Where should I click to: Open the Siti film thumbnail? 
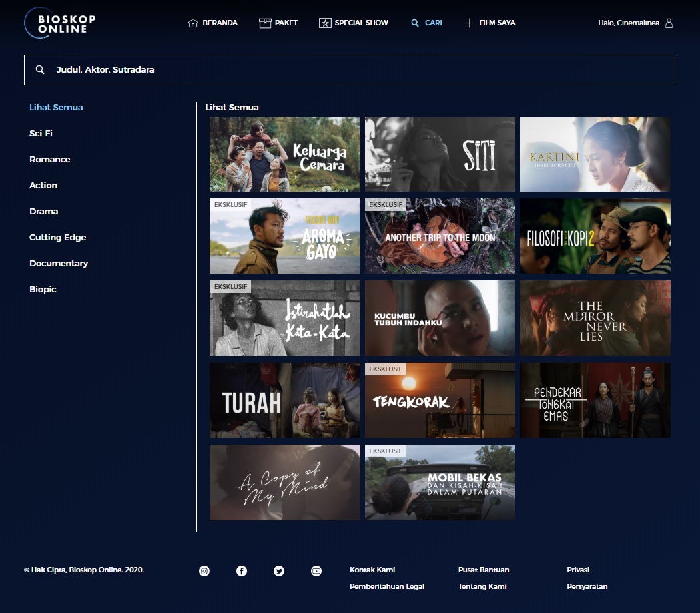pos(440,154)
